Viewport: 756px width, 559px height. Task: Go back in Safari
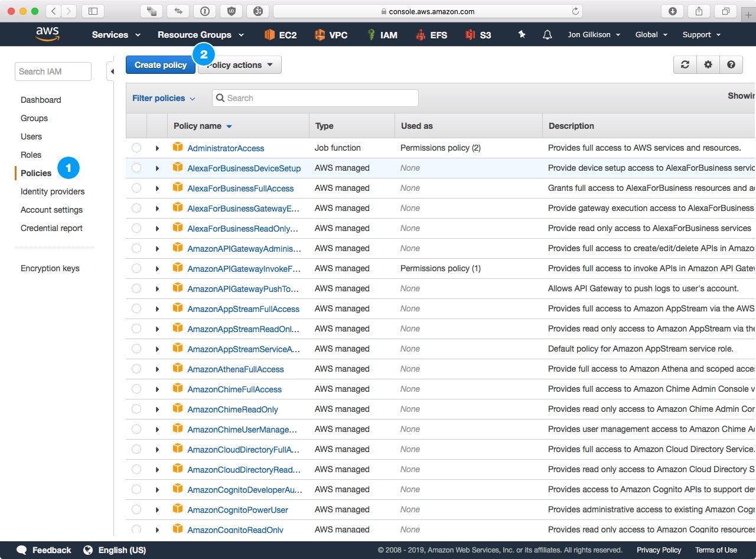tap(53, 11)
